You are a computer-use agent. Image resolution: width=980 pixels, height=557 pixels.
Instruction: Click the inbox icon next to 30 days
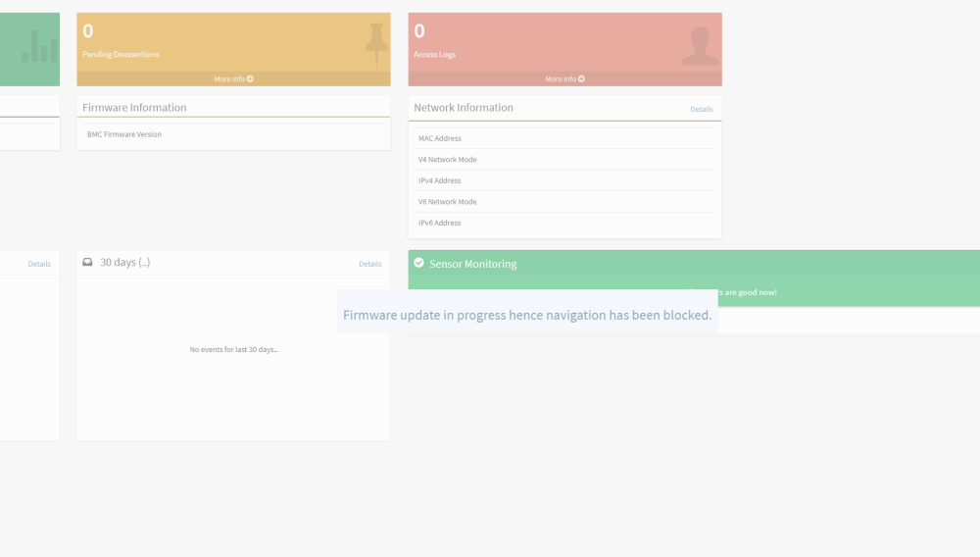(x=87, y=262)
